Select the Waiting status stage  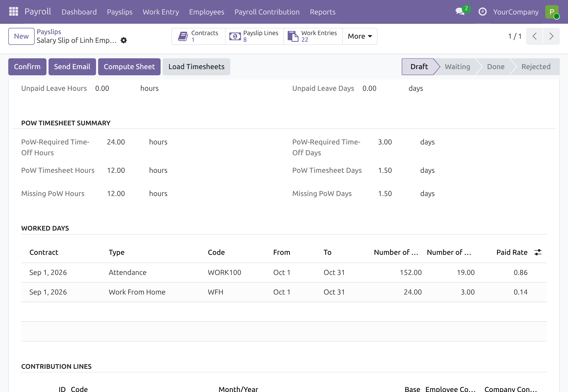click(457, 67)
